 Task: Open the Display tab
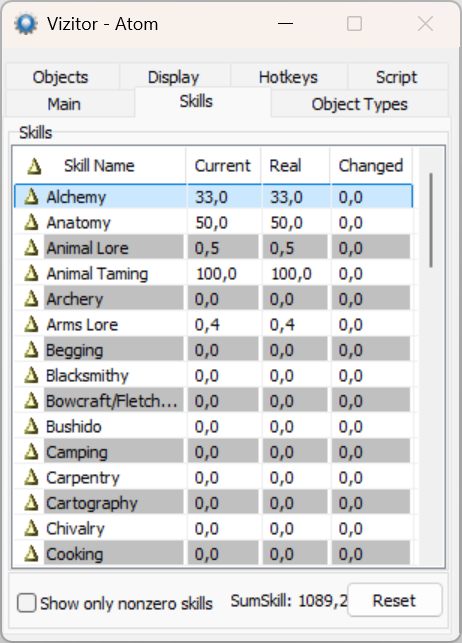tap(173, 77)
